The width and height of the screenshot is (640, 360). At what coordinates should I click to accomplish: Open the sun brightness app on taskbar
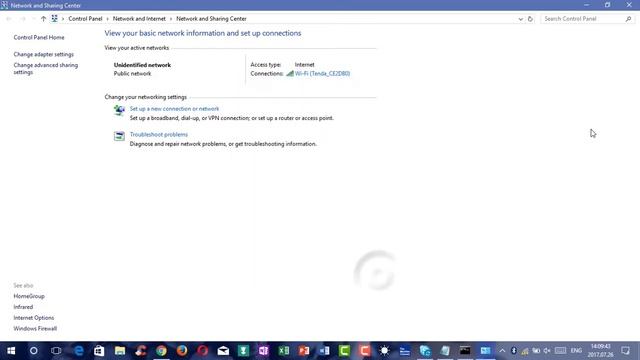tap(384, 351)
